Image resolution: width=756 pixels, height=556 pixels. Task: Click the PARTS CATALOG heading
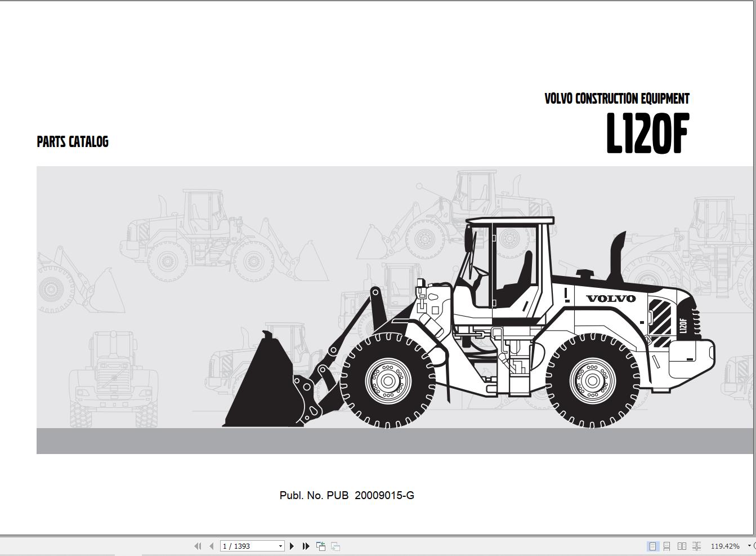[x=73, y=142]
